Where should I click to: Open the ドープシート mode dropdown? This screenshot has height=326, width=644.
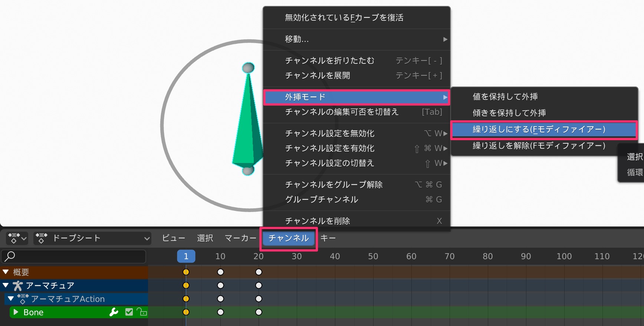click(x=92, y=238)
